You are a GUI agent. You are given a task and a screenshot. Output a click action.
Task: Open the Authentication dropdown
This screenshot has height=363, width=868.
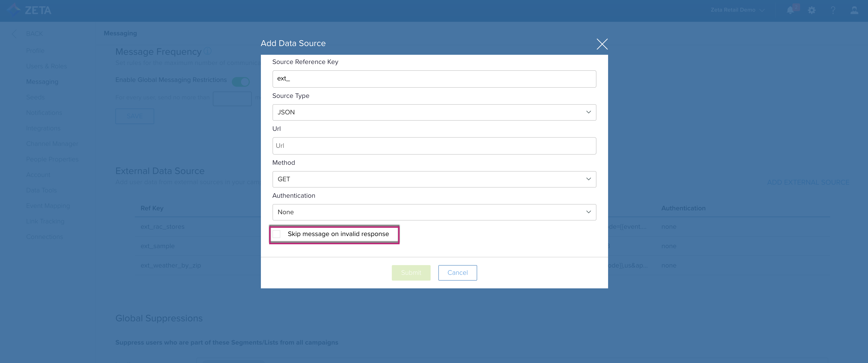point(434,212)
